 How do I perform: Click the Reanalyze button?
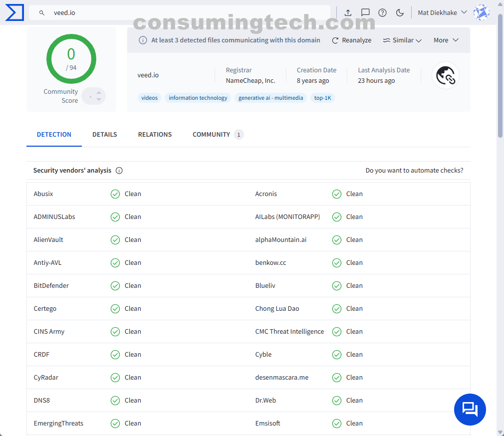(x=351, y=40)
